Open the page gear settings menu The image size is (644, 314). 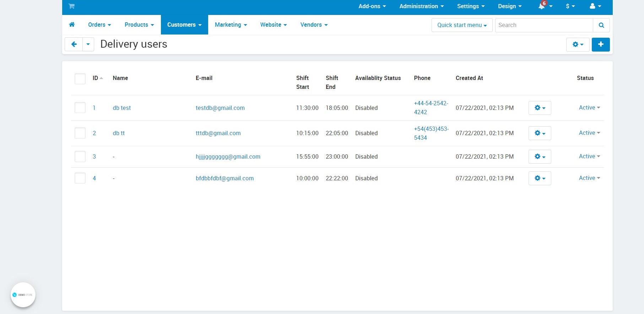point(578,44)
